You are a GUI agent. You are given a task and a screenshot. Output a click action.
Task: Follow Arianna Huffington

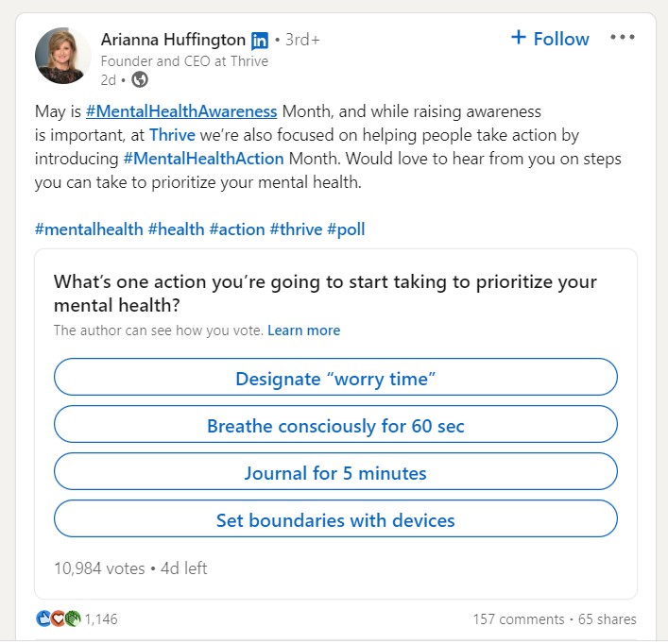(x=550, y=39)
